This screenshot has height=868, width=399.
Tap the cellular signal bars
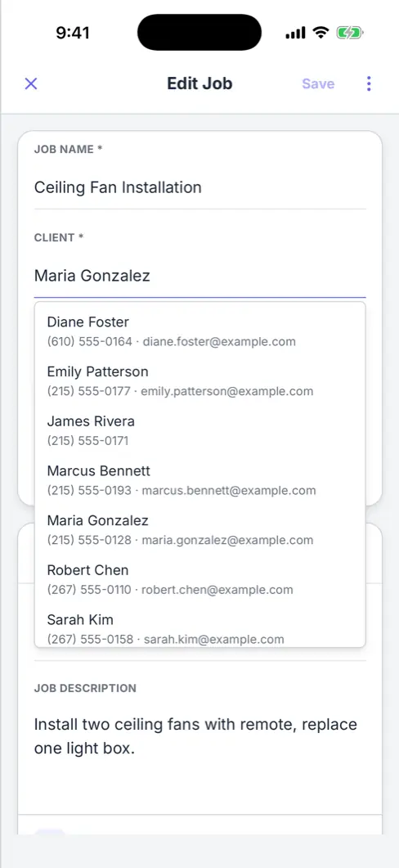coord(295,34)
